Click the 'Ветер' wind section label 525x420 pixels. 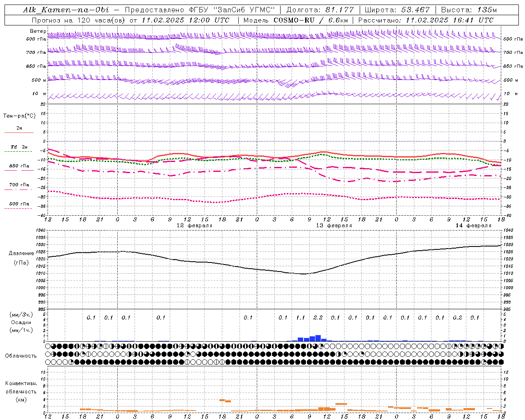[38, 31]
